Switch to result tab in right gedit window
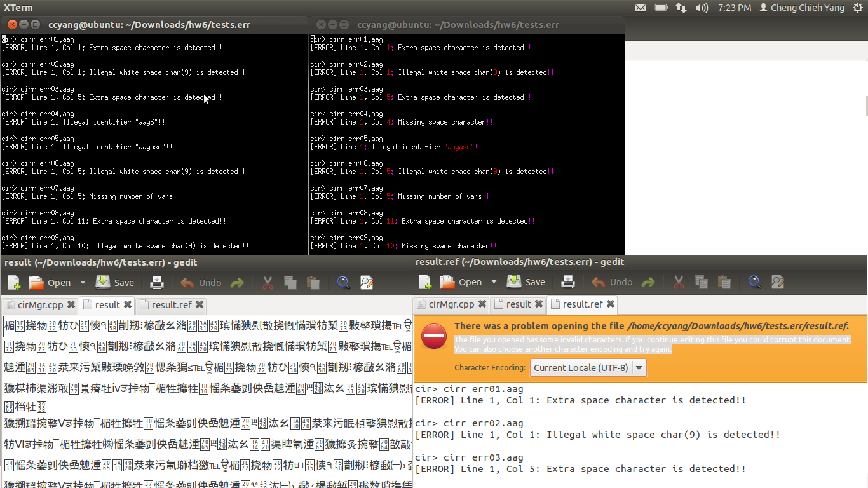868x488 pixels. 518,304
